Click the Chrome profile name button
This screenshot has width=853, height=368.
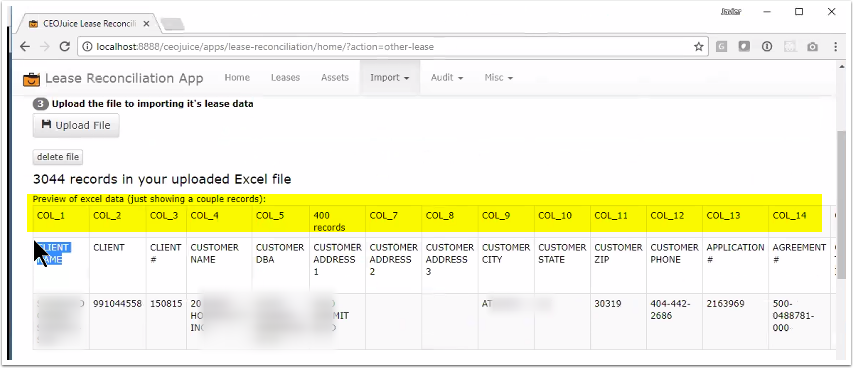pyautogui.click(x=731, y=11)
